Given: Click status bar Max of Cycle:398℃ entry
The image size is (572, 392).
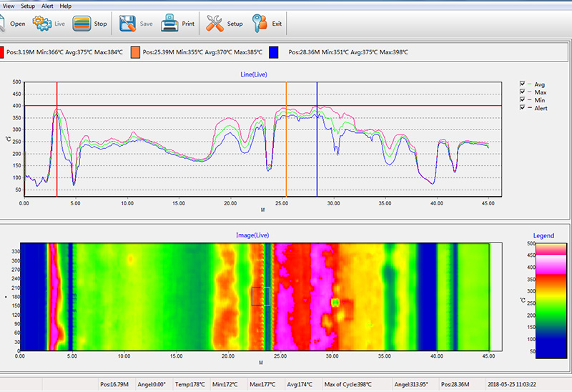Looking at the screenshot, I should pos(348,384).
